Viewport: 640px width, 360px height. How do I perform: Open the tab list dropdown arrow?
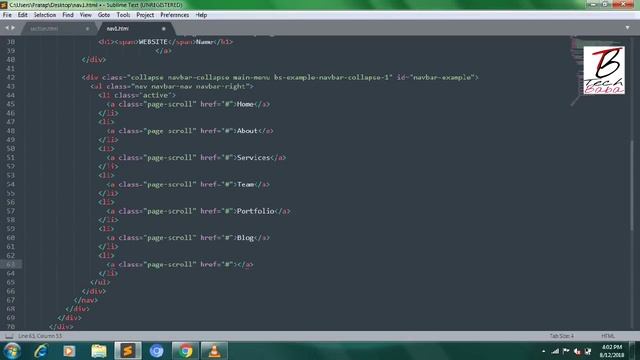tap(627, 28)
